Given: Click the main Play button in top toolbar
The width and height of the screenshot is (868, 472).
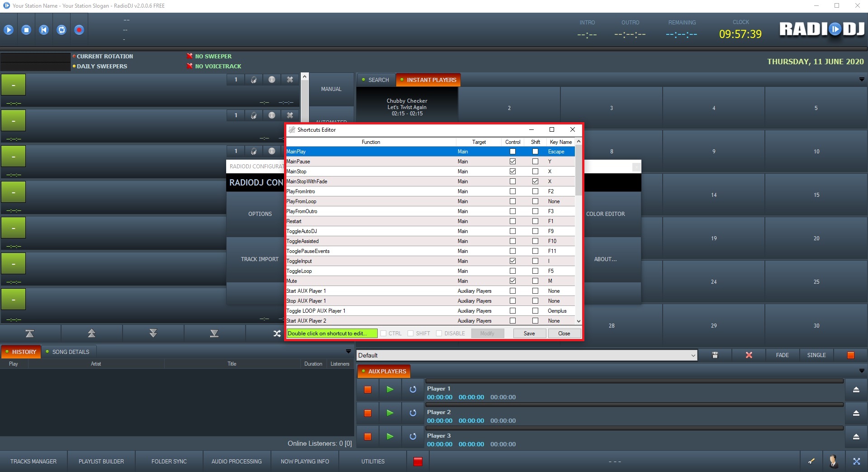Looking at the screenshot, I should coord(9,30).
